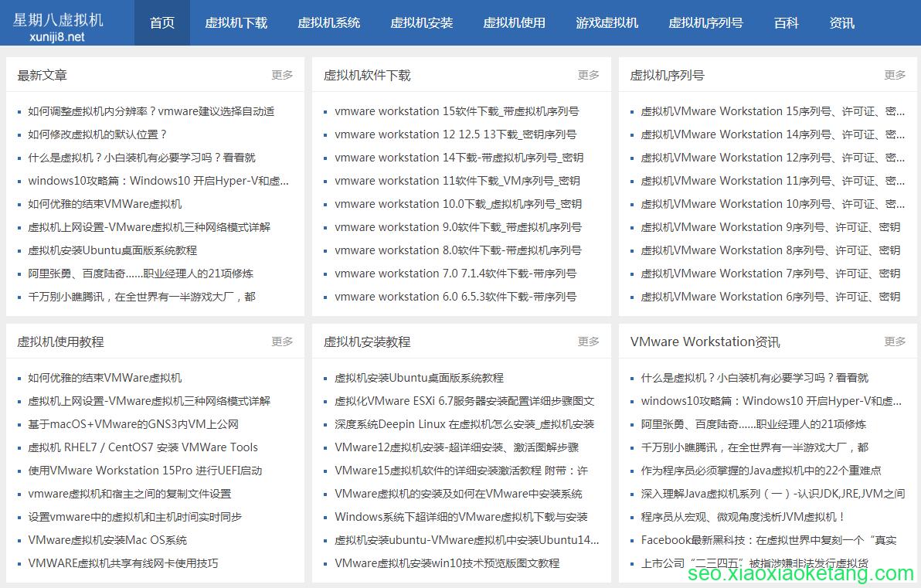Open VMware Workstation 8序列号 link
Image resolution: width=921 pixels, height=588 pixels.
pos(770,250)
